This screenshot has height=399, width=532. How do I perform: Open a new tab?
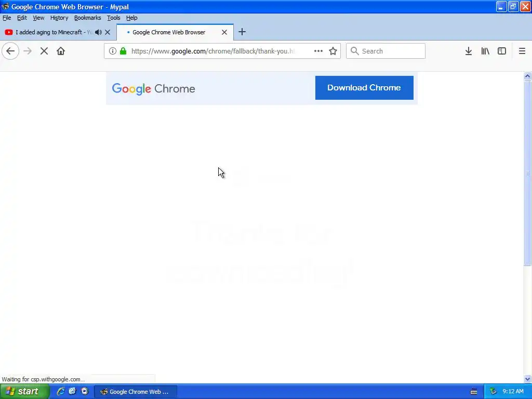click(x=242, y=32)
